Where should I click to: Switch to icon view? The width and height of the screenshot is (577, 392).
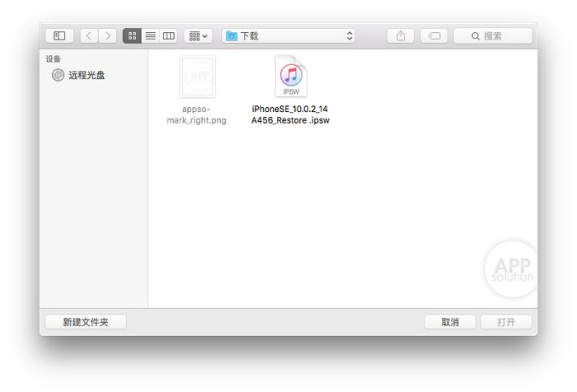tap(132, 35)
